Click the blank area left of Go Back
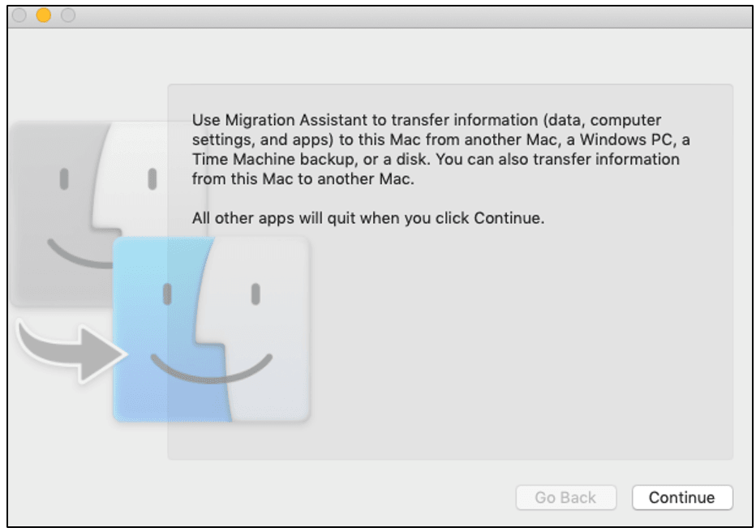 [324, 497]
